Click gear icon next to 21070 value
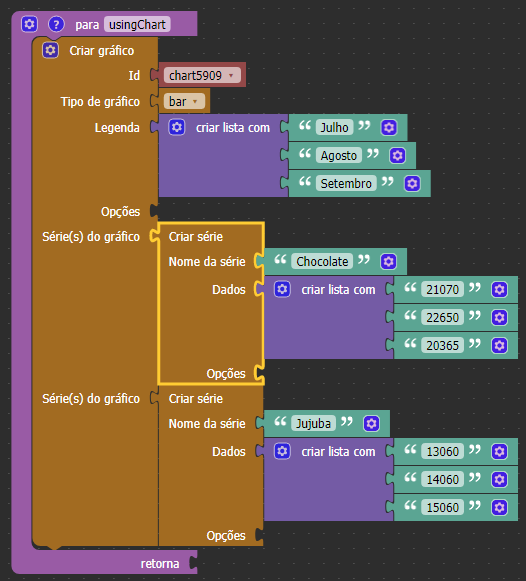 coord(499,289)
